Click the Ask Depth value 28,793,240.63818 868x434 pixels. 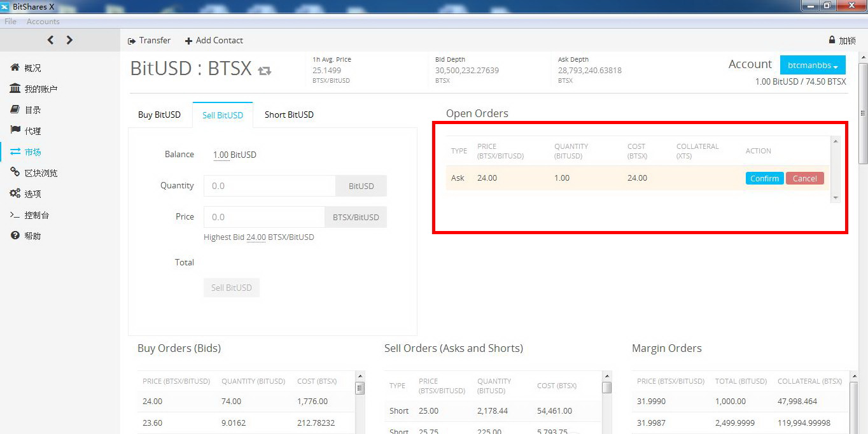[590, 70]
